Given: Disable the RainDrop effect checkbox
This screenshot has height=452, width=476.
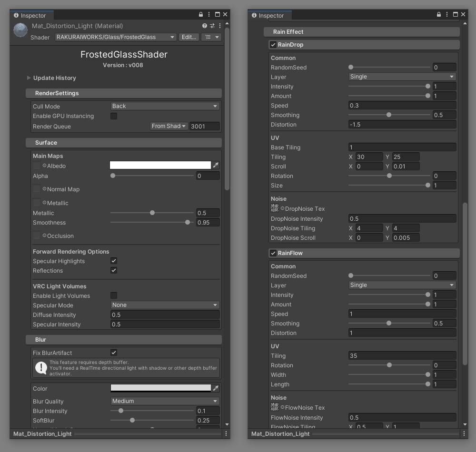Looking at the screenshot, I should [273, 45].
